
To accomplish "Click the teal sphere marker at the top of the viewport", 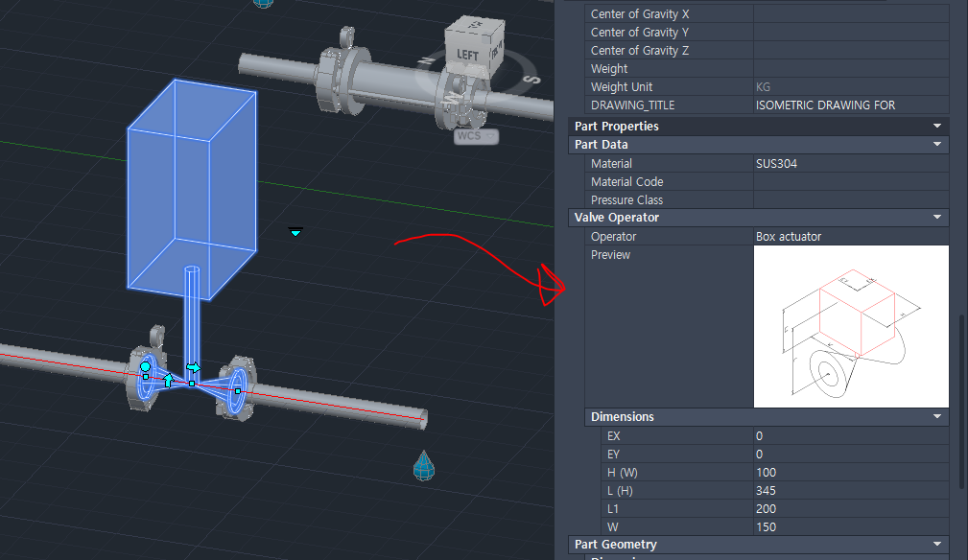I will (x=262, y=5).
